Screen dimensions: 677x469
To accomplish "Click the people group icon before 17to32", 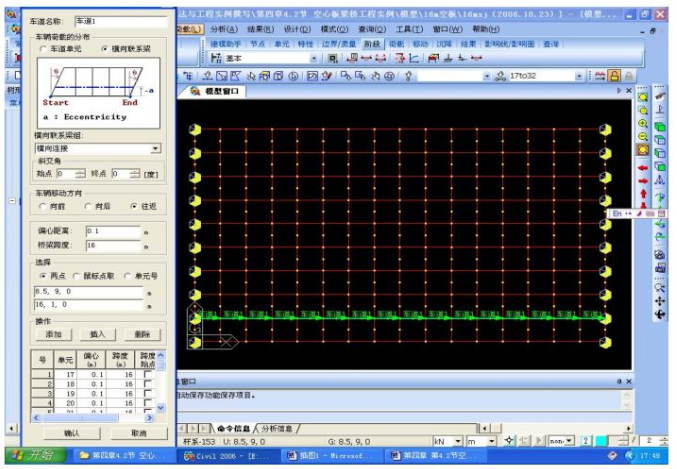I will pos(500,76).
